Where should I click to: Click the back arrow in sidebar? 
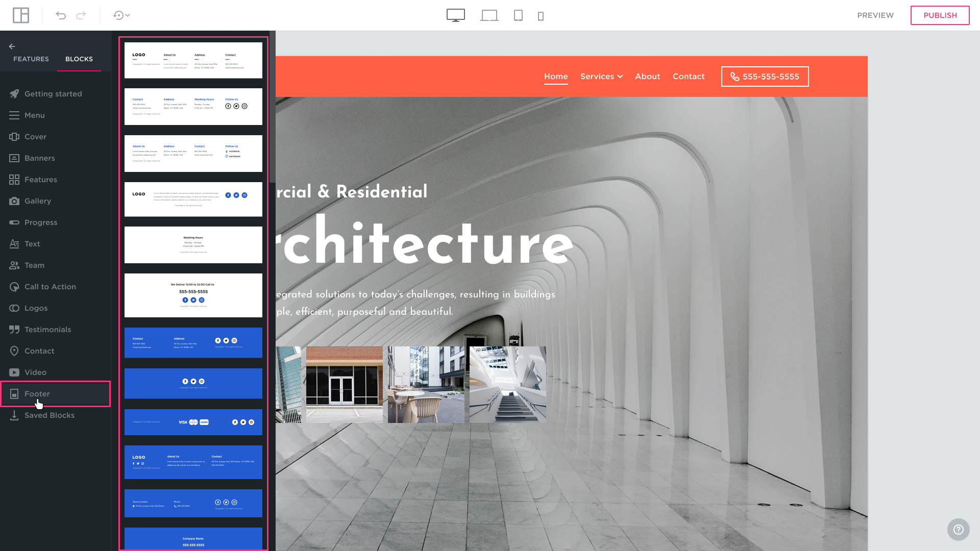(12, 46)
